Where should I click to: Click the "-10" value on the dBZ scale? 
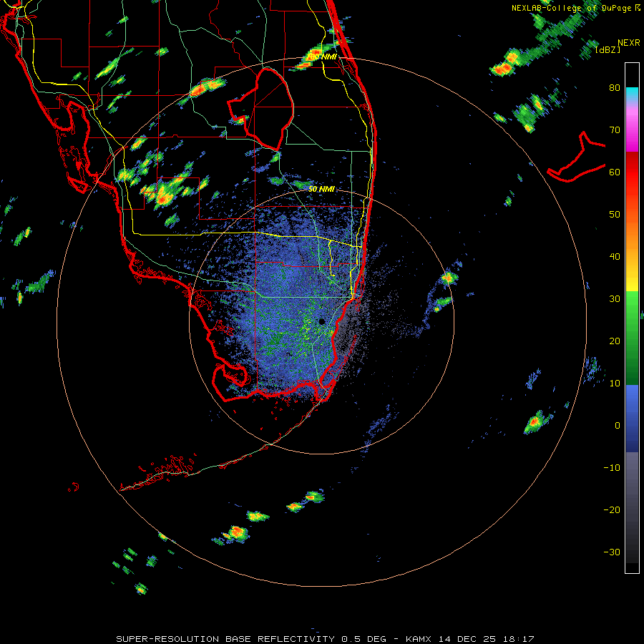point(612,468)
